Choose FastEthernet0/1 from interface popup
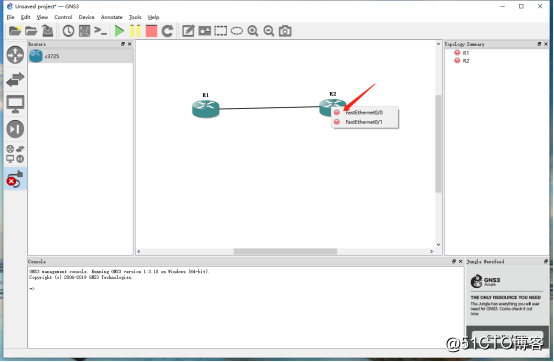 click(x=365, y=122)
